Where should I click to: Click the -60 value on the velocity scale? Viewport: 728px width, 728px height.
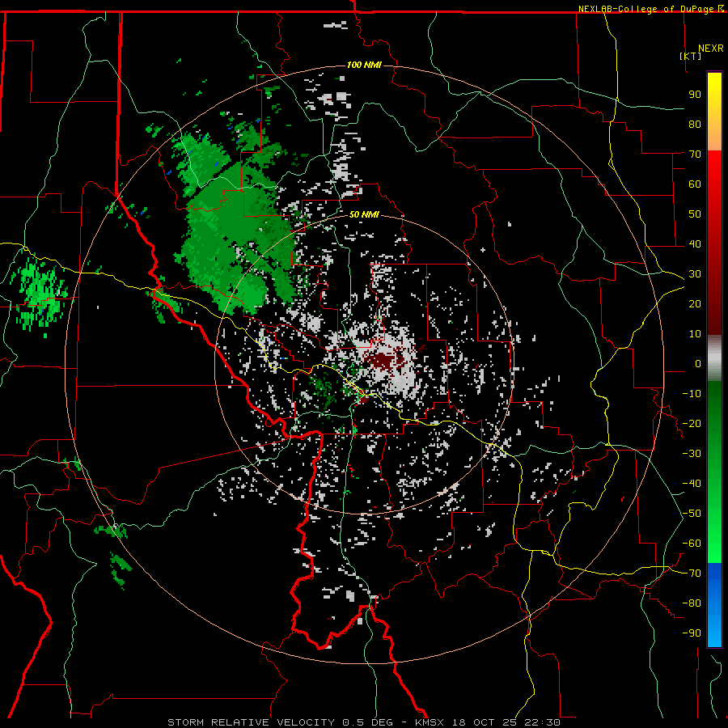click(692, 544)
